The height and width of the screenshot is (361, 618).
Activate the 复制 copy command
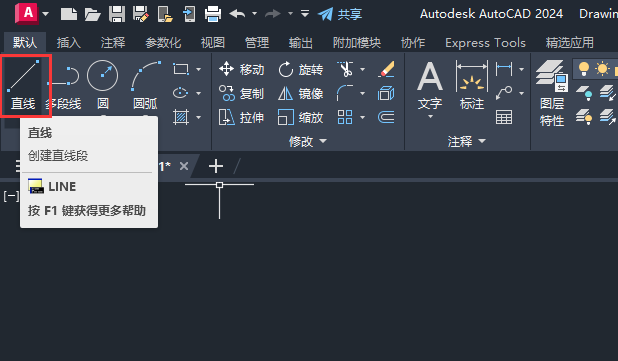click(242, 93)
